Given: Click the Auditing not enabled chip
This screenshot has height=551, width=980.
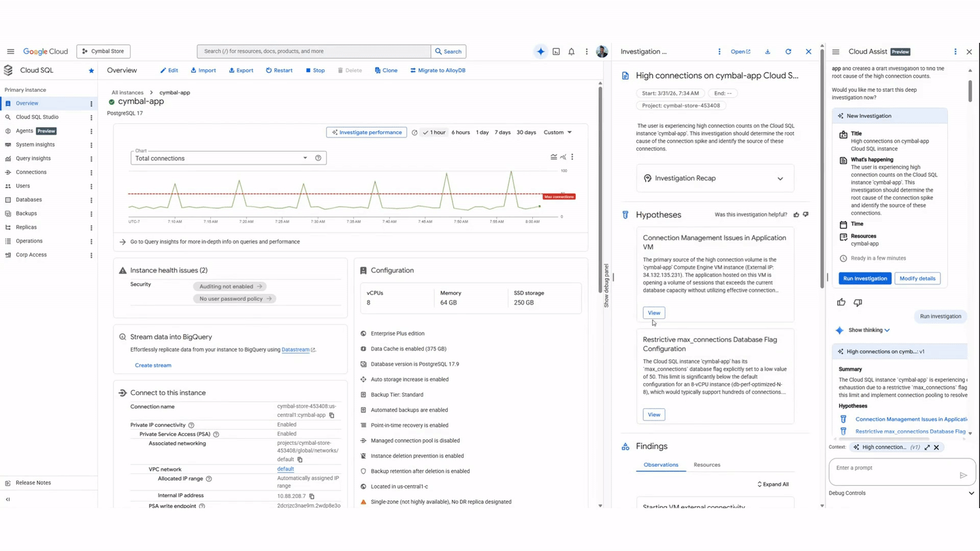Looking at the screenshot, I should click(231, 287).
